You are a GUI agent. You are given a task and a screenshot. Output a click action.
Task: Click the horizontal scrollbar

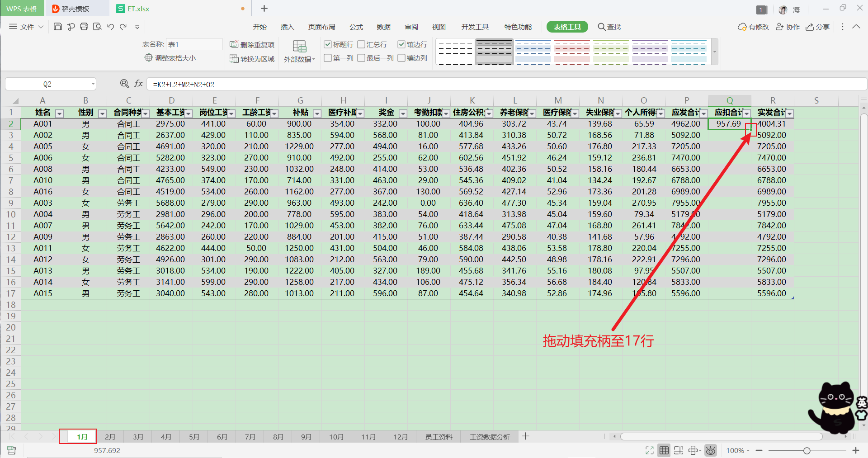click(x=721, y=436)
